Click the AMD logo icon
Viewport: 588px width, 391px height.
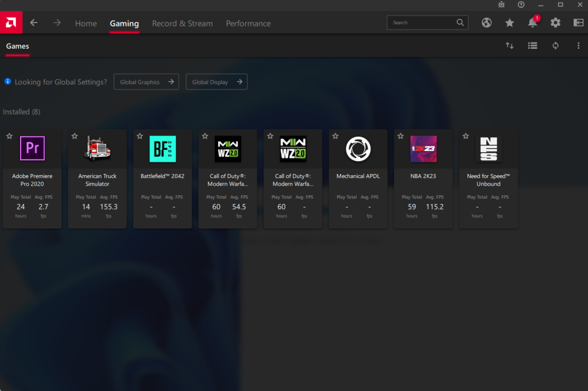pos(11,22)
